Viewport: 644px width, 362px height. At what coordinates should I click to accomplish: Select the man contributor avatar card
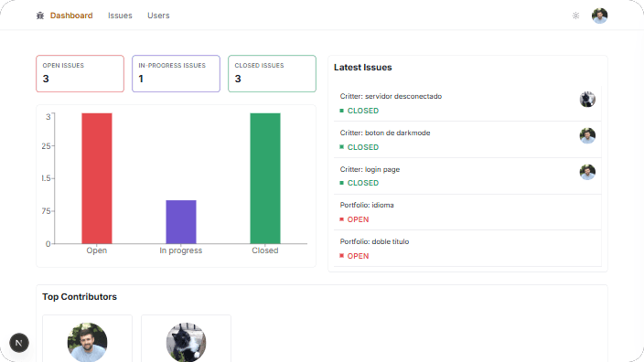tap(88, 338)
